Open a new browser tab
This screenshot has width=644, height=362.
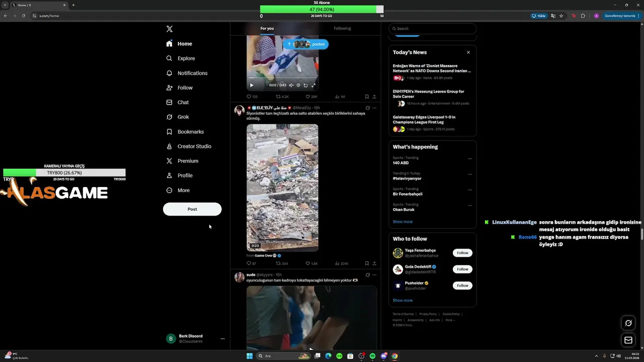[73, 5]
